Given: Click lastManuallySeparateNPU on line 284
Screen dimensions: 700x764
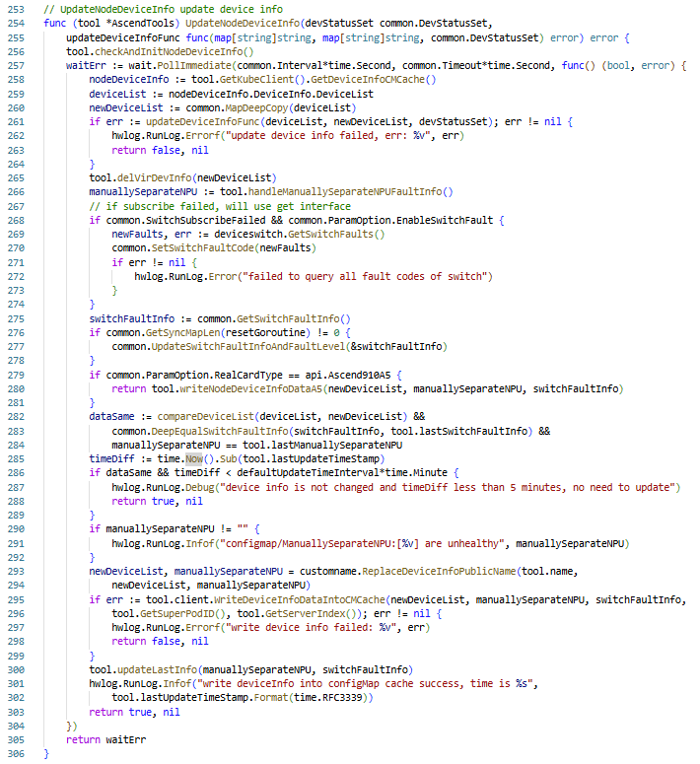Looking at the screenshot, I should click(x=336, y=446).
